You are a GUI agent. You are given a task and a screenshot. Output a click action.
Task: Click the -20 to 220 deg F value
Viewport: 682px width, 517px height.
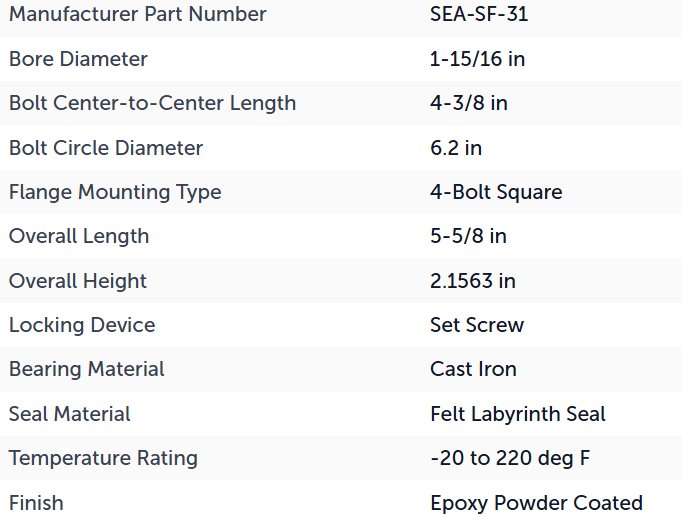point(510,458)
